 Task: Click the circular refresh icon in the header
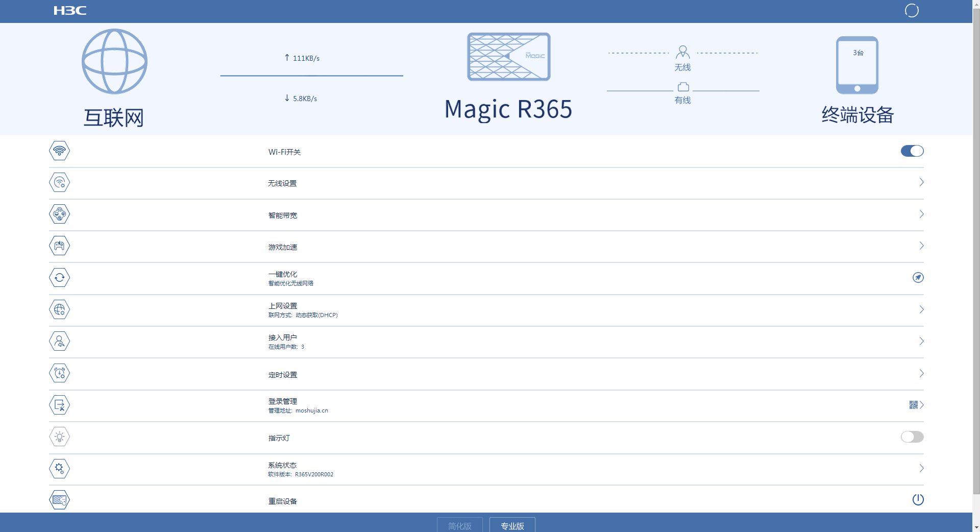[x=912, y=11]
